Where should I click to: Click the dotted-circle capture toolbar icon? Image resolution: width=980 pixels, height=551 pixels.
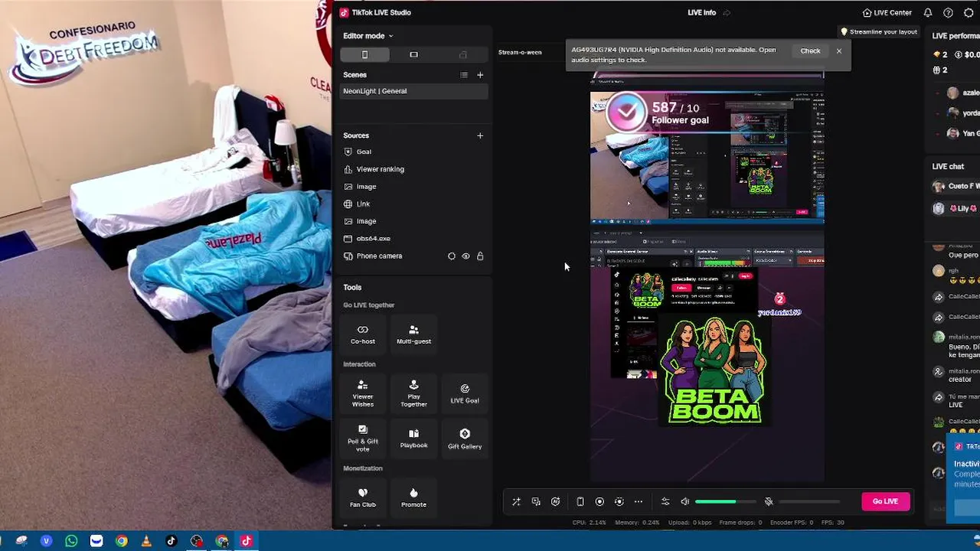[x=619, y=502]
